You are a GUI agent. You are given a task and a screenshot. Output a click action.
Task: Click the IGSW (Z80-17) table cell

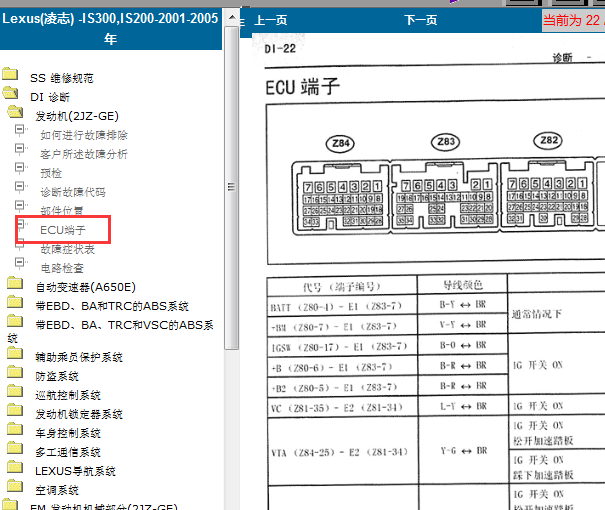[x=342, y=346]
